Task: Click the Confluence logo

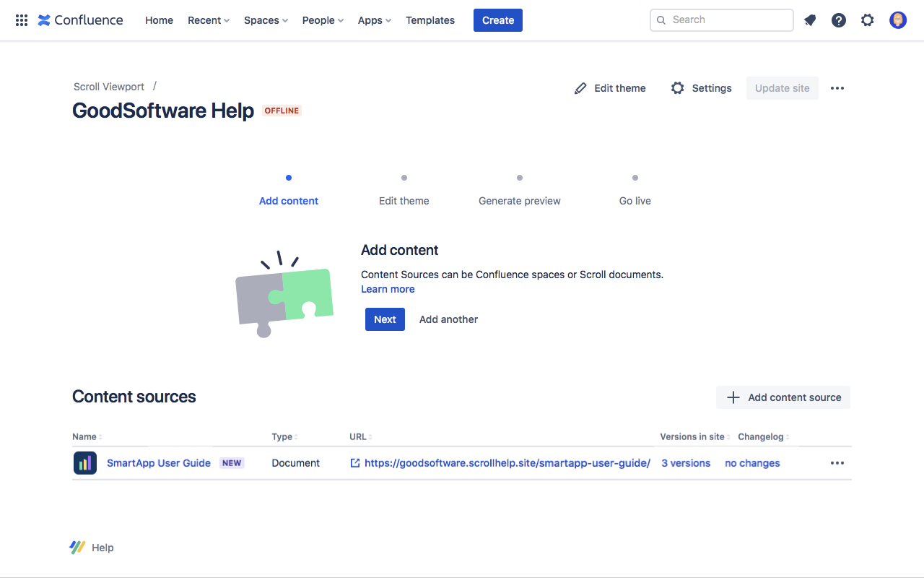Action: (80, 20)
